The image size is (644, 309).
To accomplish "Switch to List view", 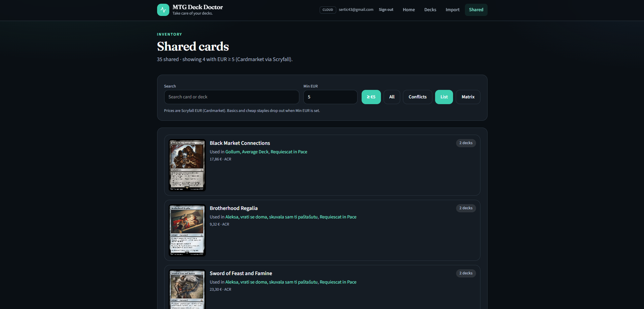I will pyautogui.click(x=444, y=97).
